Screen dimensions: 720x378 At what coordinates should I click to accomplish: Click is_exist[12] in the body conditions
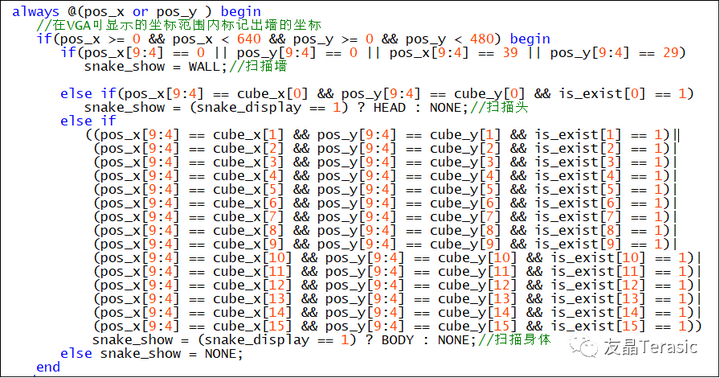tap(598, 286)
